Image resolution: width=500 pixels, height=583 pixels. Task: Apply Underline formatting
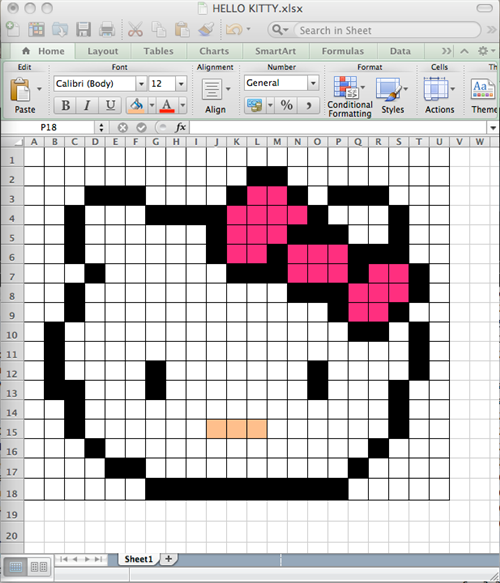110,106
